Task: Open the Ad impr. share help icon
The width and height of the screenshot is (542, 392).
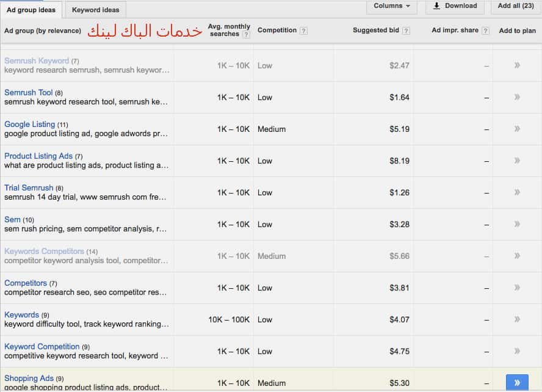Action: click(486, 29)
